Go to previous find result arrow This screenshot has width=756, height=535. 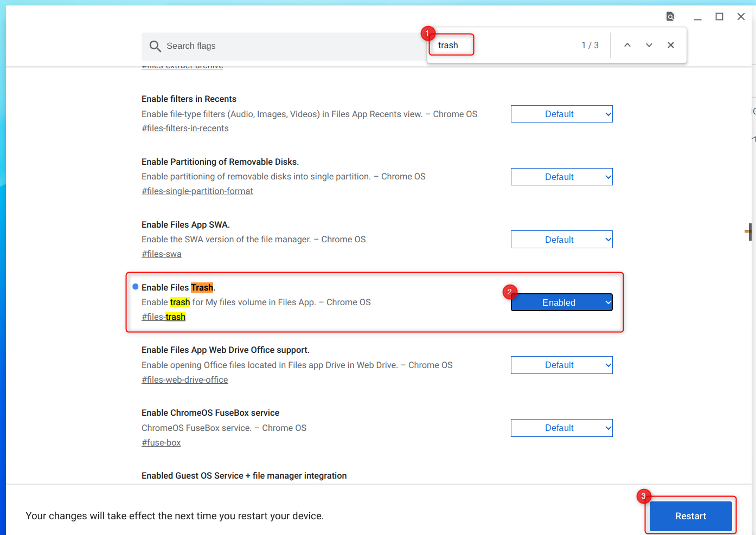click(627, 45)
